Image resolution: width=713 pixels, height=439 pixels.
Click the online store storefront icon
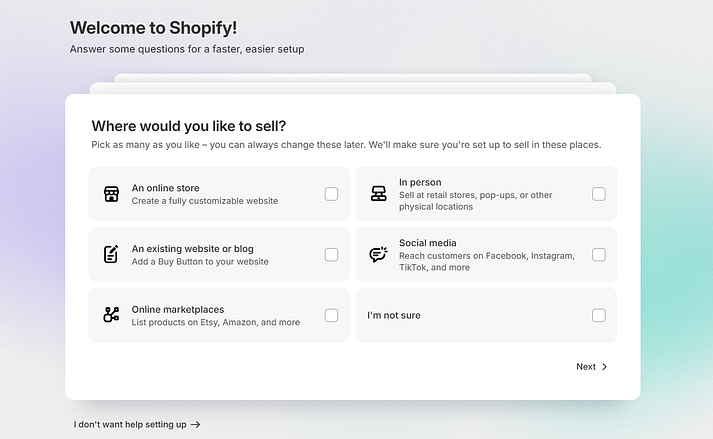(x=111, y=194)
